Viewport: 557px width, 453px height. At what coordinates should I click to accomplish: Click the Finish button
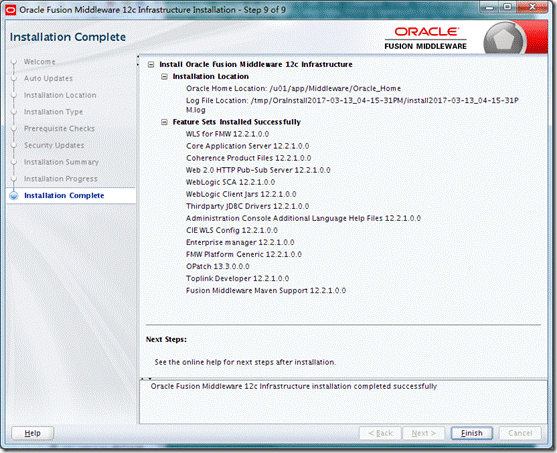tap(472, 433)
